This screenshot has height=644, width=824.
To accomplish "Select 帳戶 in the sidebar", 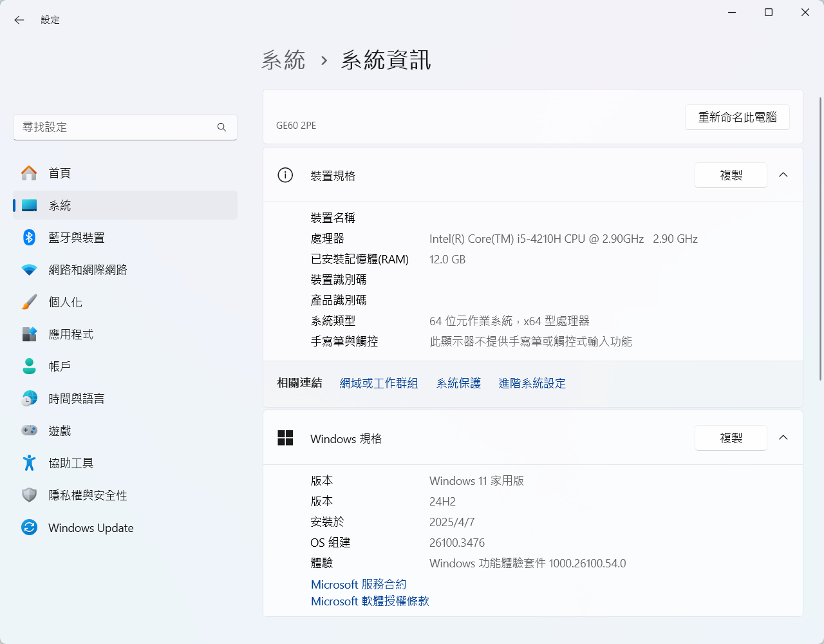I will coord(125,366).
